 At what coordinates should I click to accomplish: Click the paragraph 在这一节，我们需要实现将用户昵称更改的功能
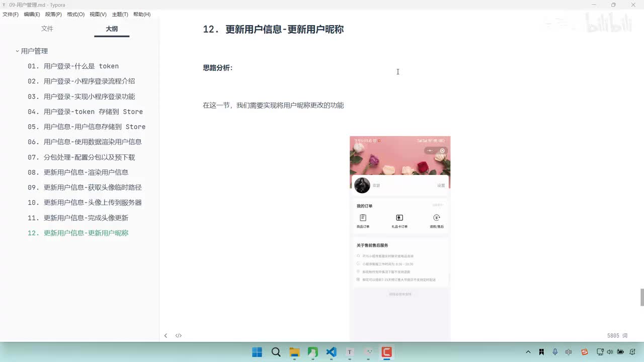[x=273, y=105]
